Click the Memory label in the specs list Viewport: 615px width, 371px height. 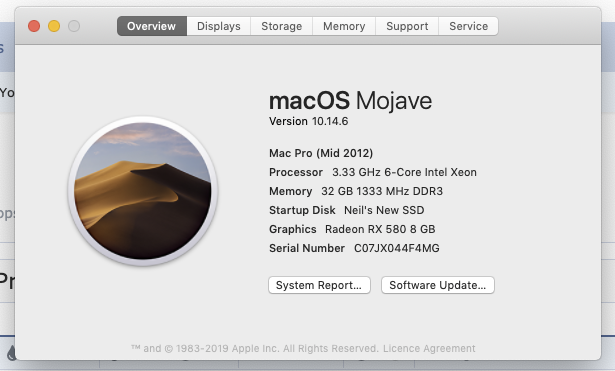(x=290, y=191)
